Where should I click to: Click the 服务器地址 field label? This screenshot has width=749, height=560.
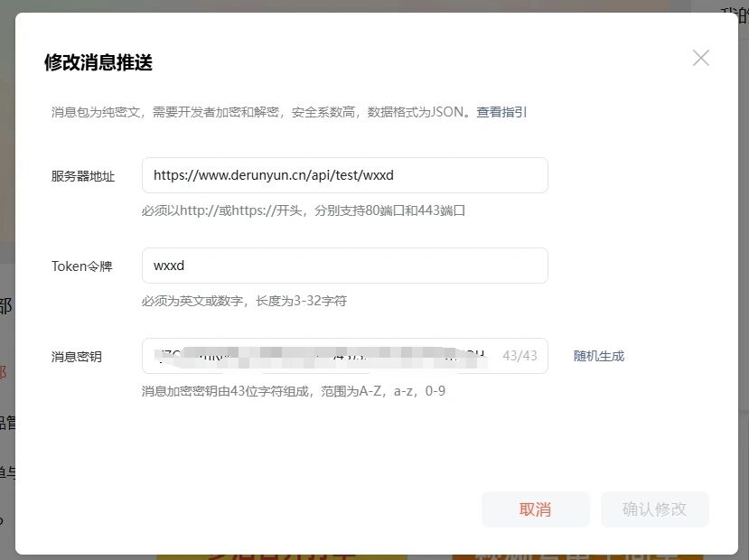pos(83,176)
